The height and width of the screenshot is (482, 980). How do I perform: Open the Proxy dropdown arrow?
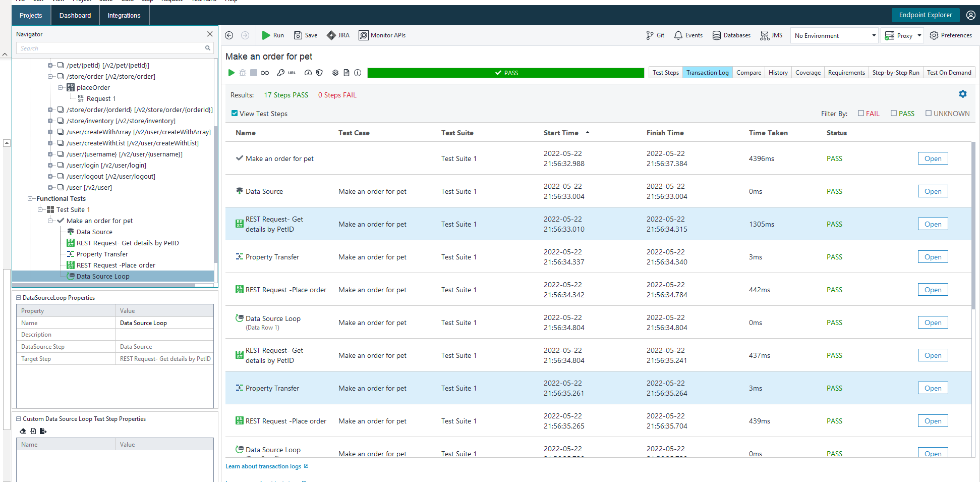click(x=919, y=35)
